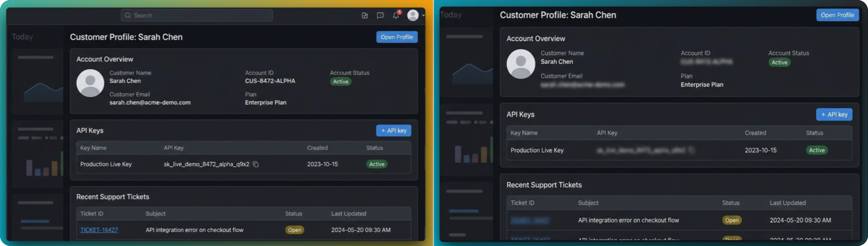Click Open Profile in the left window
868x246 pixels.
click(397, 37)
